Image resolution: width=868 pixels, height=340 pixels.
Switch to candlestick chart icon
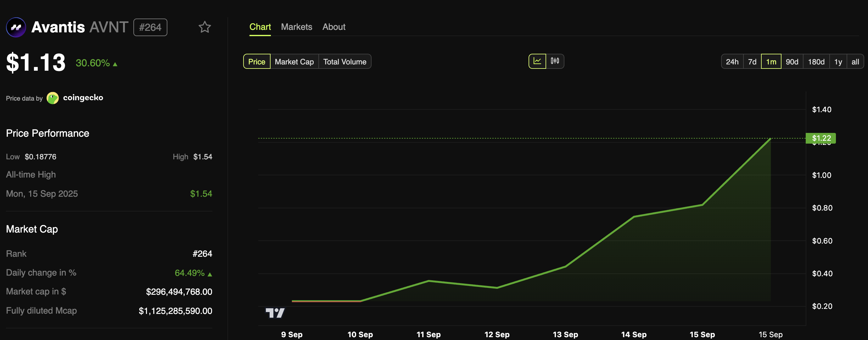(x=555, y=61)
